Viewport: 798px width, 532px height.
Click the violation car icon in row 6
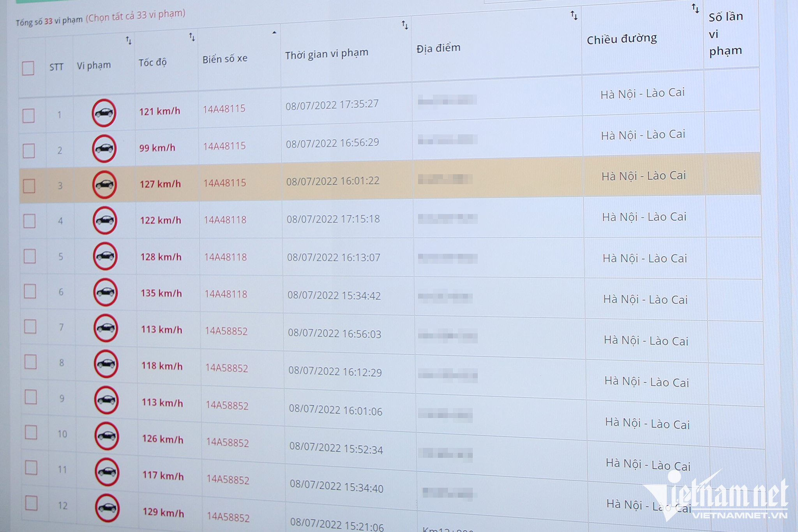[105, 292]
